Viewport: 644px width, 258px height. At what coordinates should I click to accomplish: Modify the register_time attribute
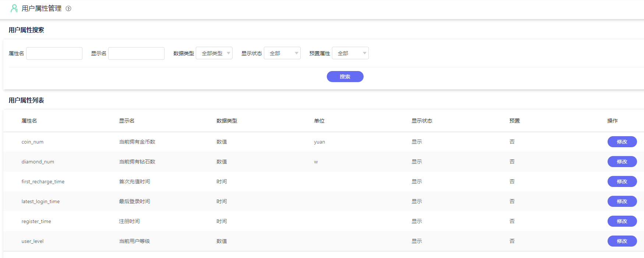click(622, 221)
